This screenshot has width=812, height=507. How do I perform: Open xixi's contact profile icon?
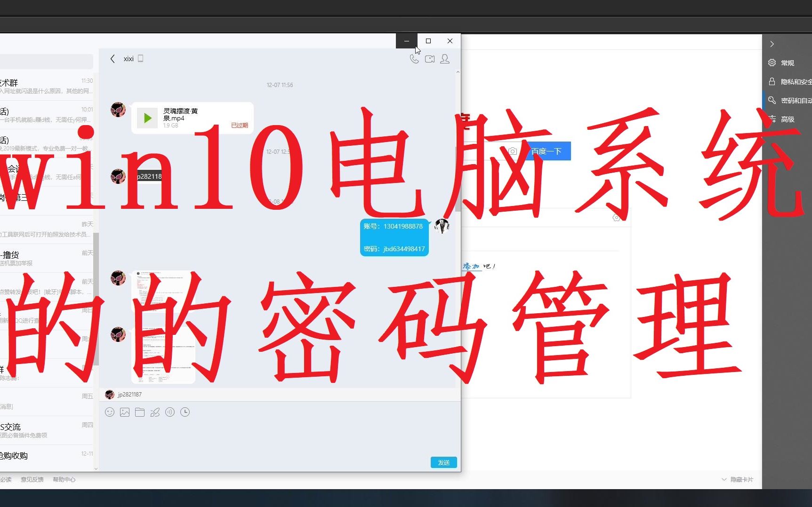(x=445, y=59)
